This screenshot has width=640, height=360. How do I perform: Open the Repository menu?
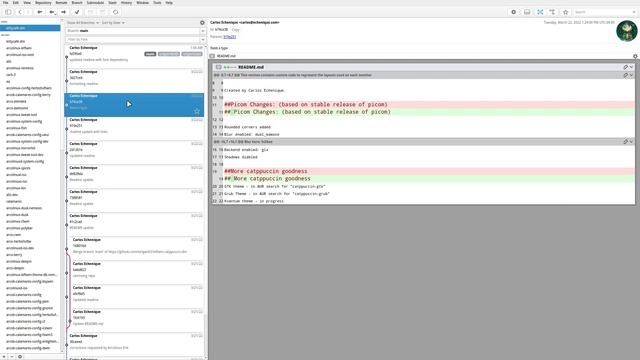pyautogui.click(x=43, y=3)
